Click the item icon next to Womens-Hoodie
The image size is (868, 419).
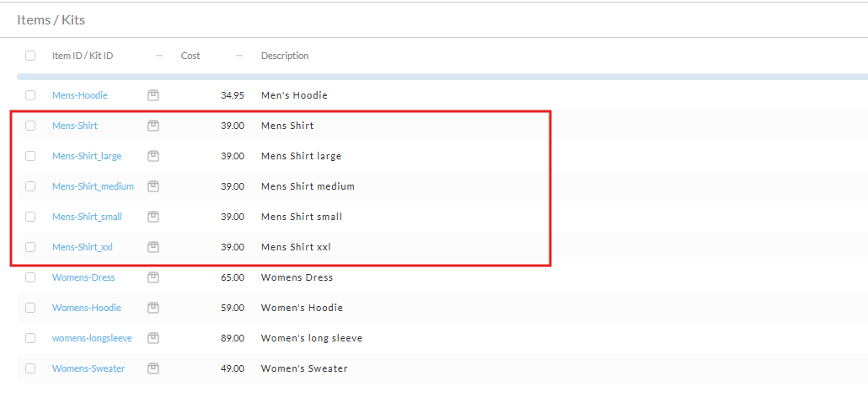153,307
